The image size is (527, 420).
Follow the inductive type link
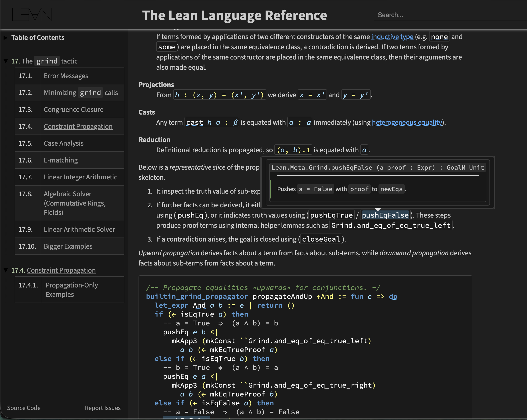point(392,37)
